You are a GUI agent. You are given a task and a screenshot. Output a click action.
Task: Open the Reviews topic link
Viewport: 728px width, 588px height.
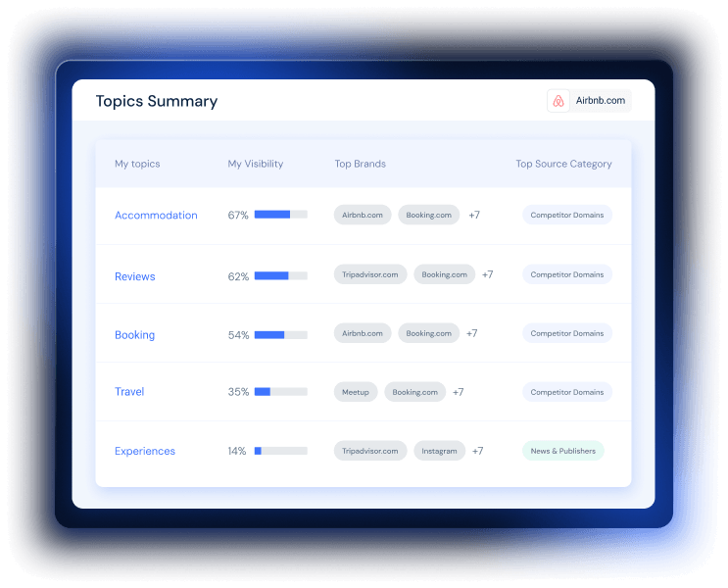(x=134, y=276)
